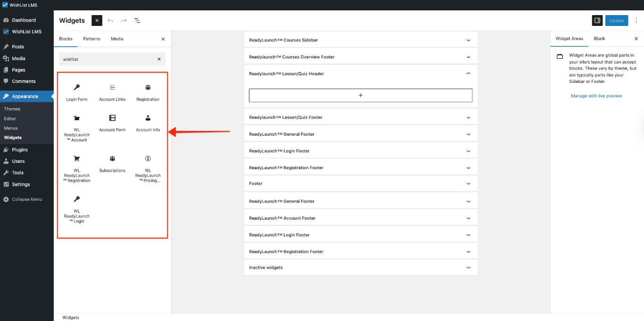Open Plugins in the admin menu
The height and width of the screenshot is (321, 644).
click(x=20, y=150)
